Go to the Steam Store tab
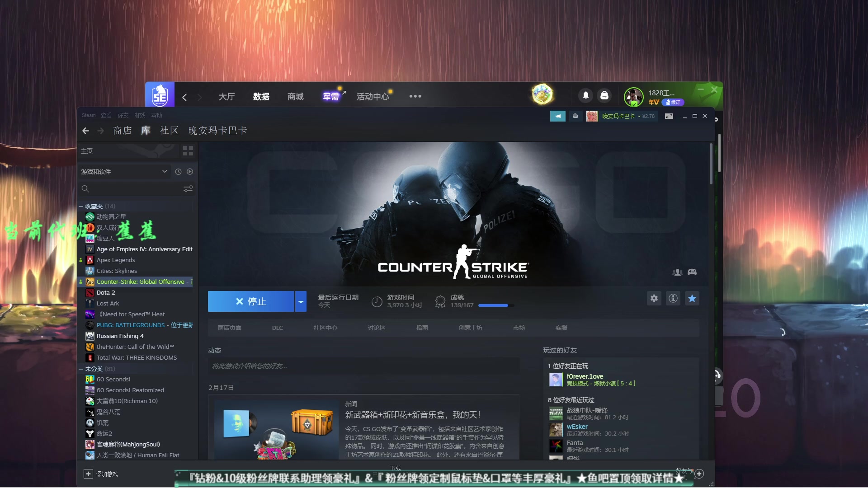The width and height of the screenshot is (868, 488). [x=123, y=131]
